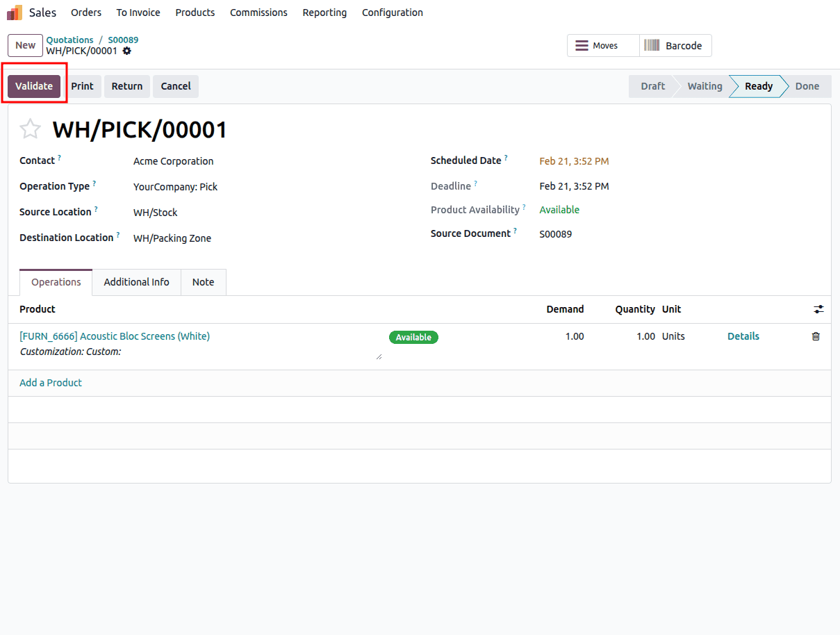The image size is (840, 635).
Task: Click the Print button
Action: (x=82, y=86)
